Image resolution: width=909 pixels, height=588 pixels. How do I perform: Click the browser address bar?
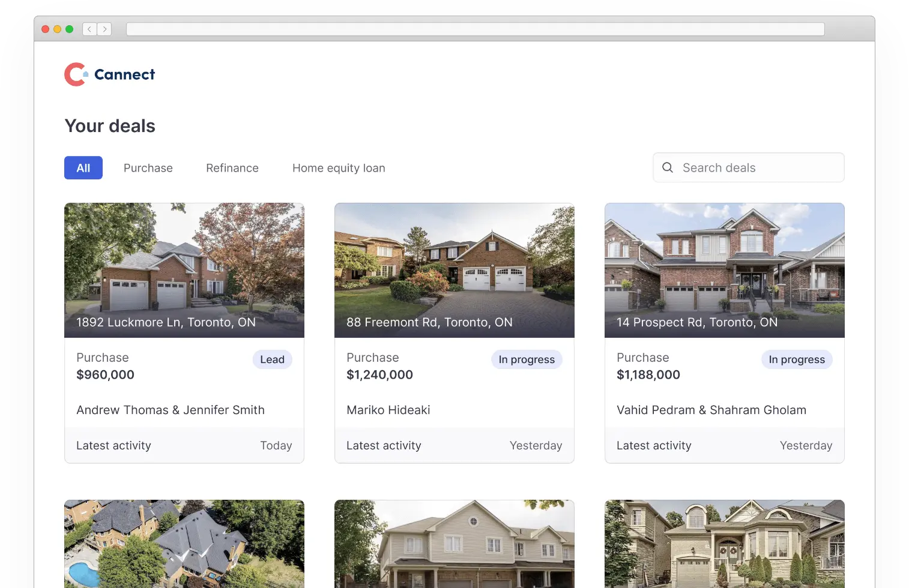coord(475,29)
